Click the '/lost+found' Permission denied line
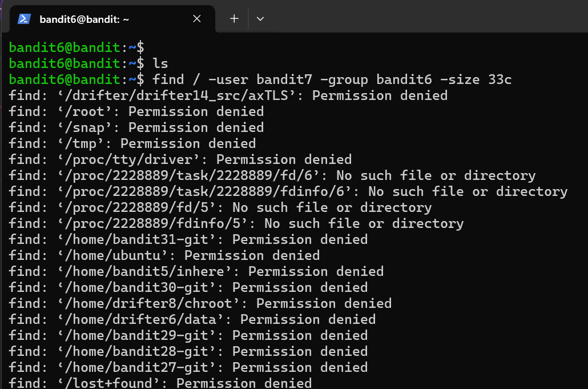 [160, 383]
